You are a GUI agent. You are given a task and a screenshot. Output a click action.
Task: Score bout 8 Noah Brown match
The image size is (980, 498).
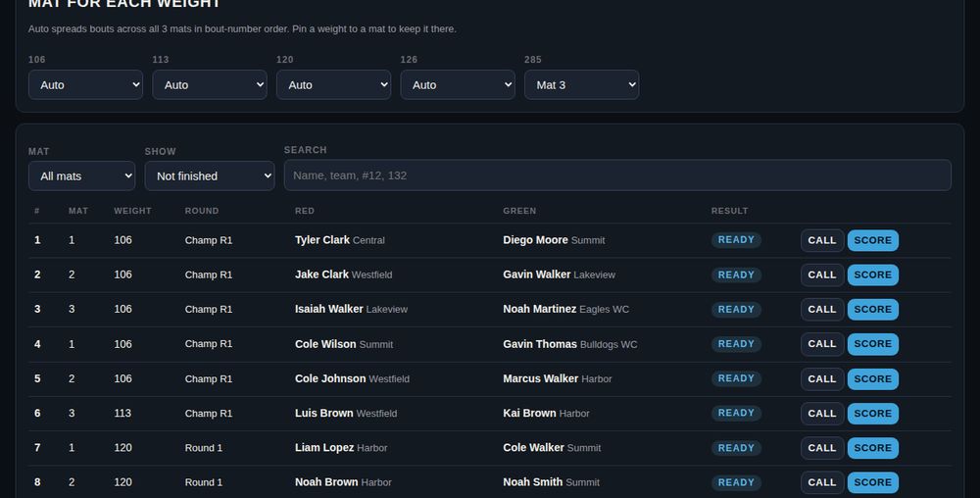tap(872, 482)
